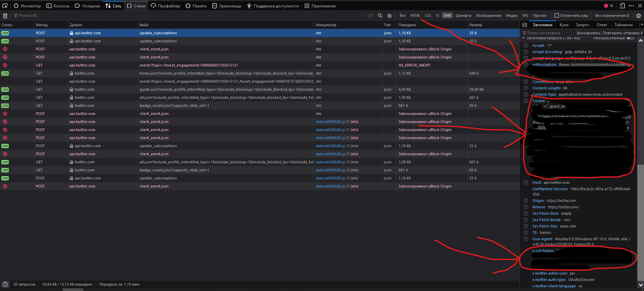Image resolution: width=644 pixels, height=291 pixels.
Task: Open the Без ограничения throttling dropdown
Action: pyautogui.click(x=612, y=15)
